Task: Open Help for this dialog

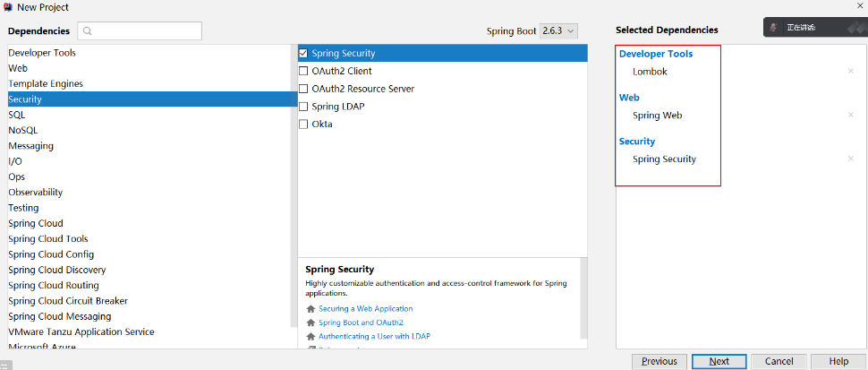Action: tap(838, 361)
